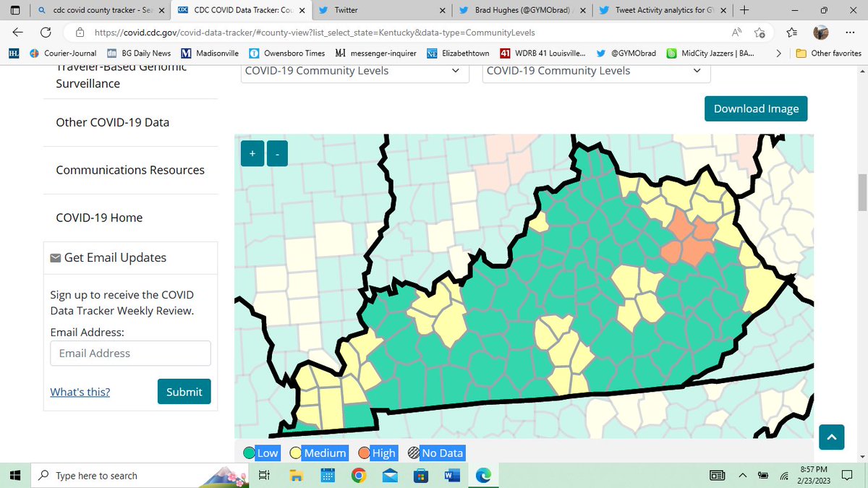The height and width of the screenshot is (488, 868).
Task: Open Other COVID-19 Data menu item
Action: 112,122
